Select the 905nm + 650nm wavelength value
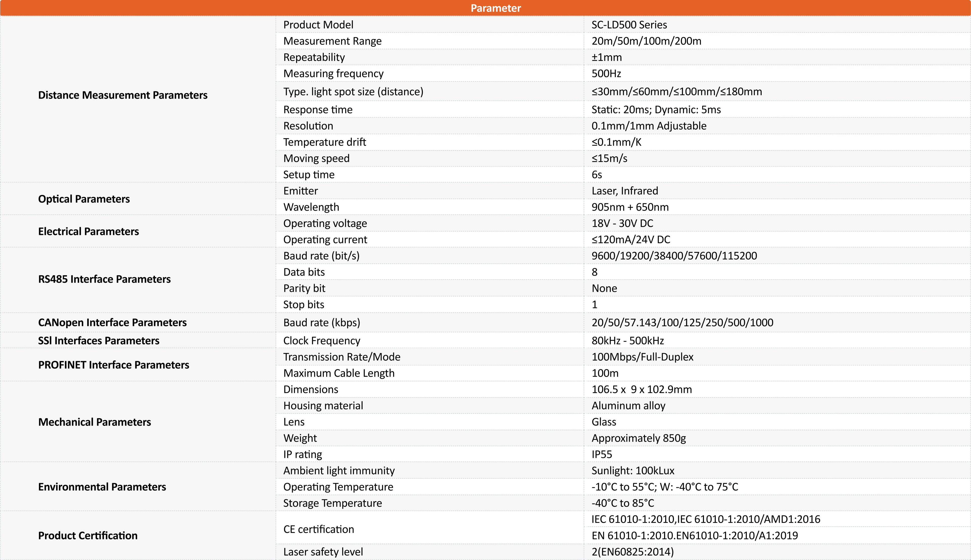 pyautogui.click(x=630, y=207)
